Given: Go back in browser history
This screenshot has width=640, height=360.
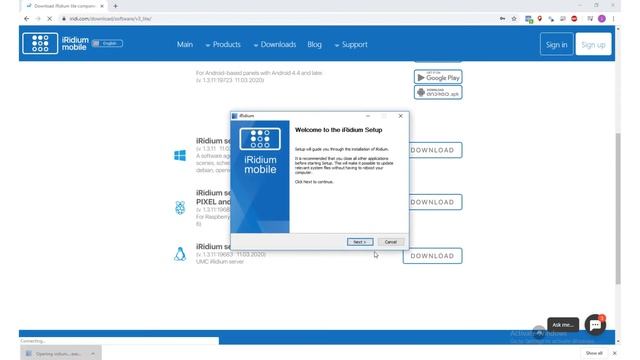Looking at the screenshot, I should (27, 19).
